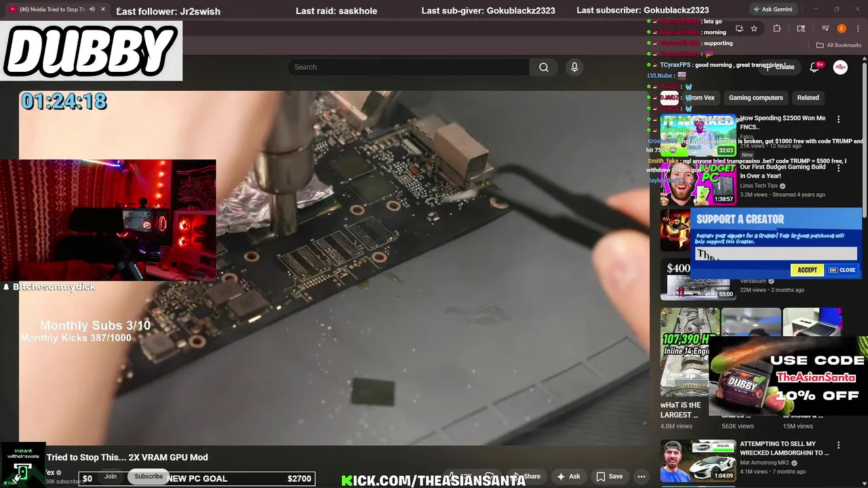
Task: Click the Support a Creator code field
Action: (x=776, y=254)
